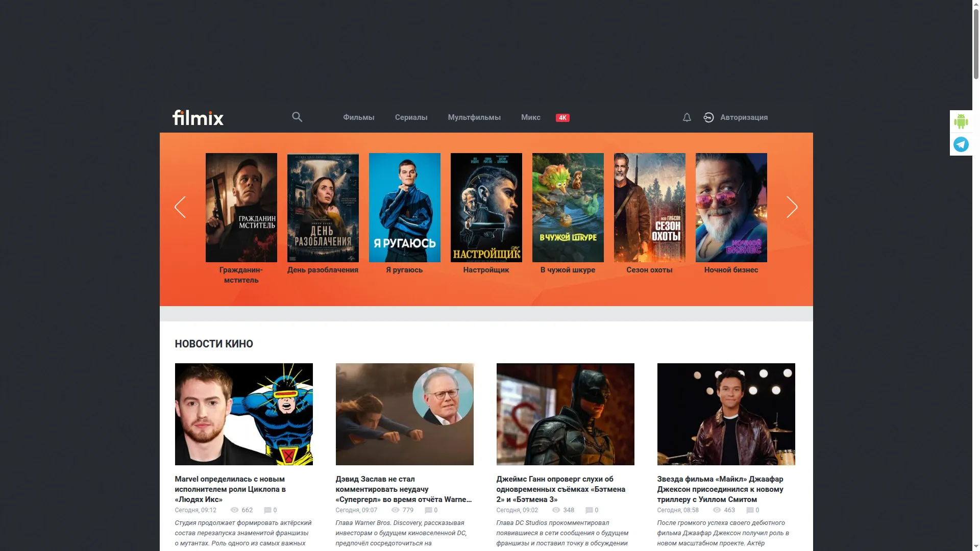Click comments icon on Batman article
This screenshot has width=980, height=551.
[589, 510]
